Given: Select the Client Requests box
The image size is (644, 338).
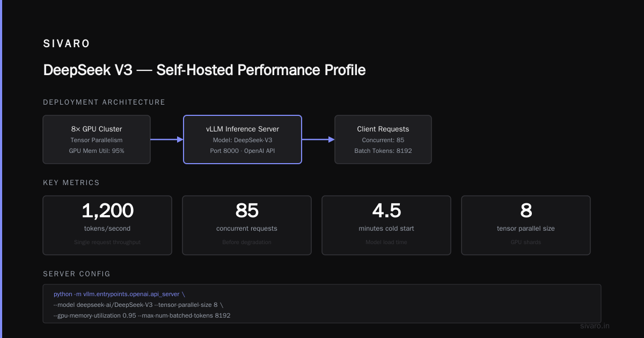Looking at the screenshot, I should coord(383,139).
